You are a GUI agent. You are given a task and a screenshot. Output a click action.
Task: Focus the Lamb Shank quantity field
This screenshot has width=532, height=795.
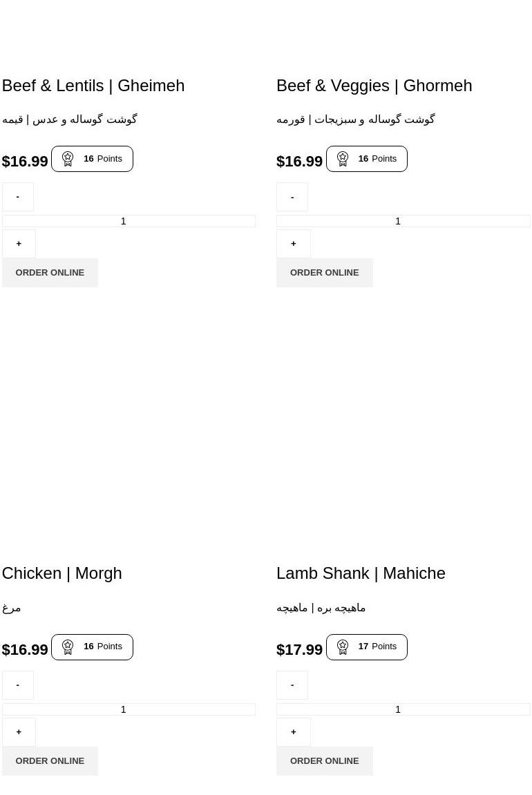point(403,709)
